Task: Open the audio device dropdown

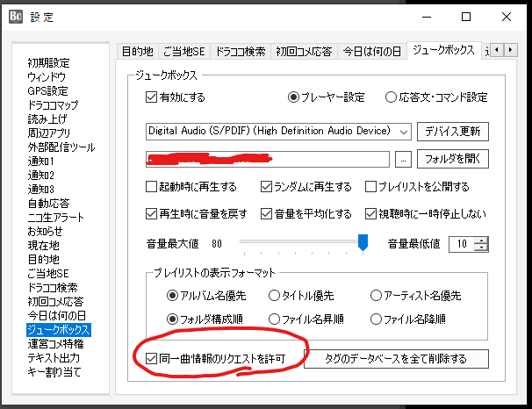Action: [x=278, y=132]
